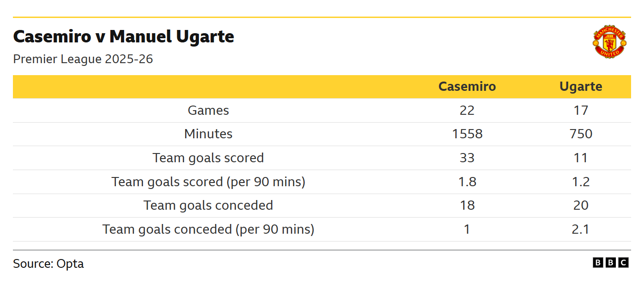Screen dimensions: 644x289
Task: Click the Ugarte column header
Action: 580,87
